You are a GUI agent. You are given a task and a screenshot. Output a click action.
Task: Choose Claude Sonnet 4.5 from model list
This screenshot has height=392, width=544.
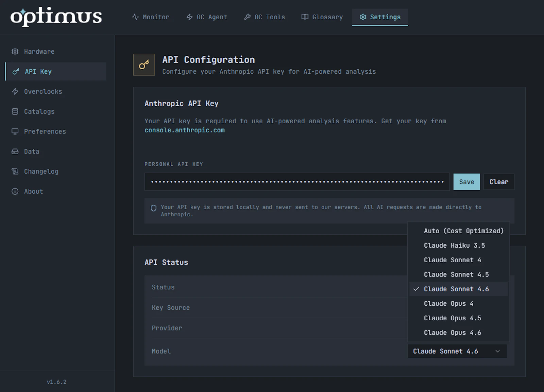[x=458, y=274]
